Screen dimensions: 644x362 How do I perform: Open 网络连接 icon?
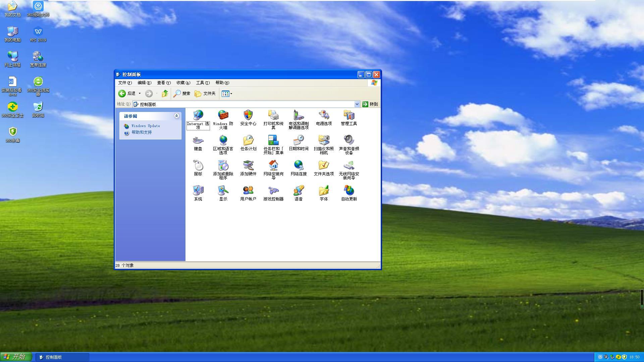[299, 168]
